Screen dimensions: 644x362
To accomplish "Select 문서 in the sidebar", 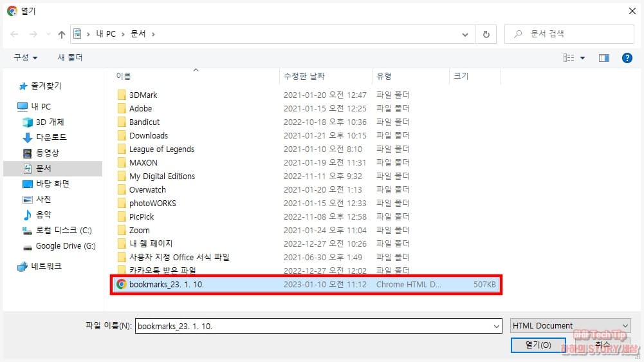I will click(53, 168).
